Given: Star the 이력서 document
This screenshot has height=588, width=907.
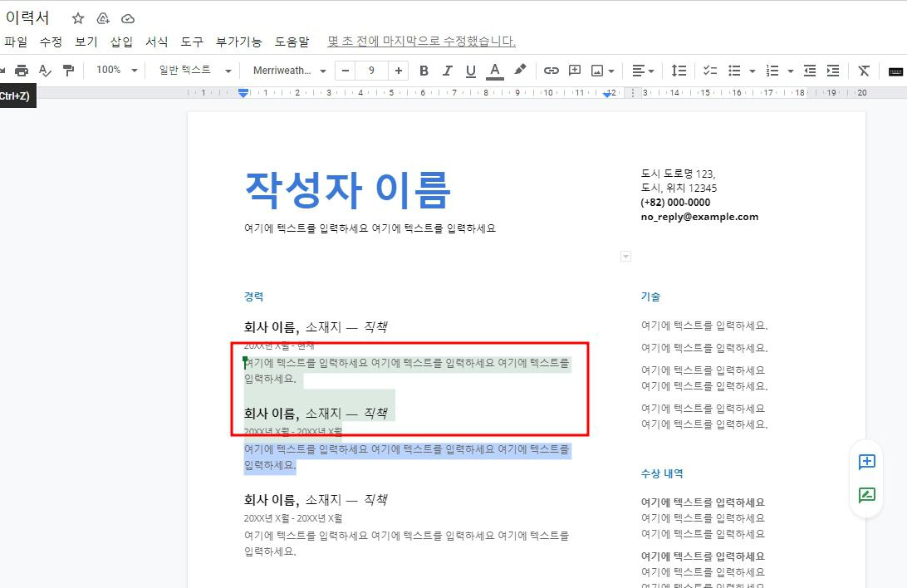Looking at the screenshot, I should click(76, 17).
